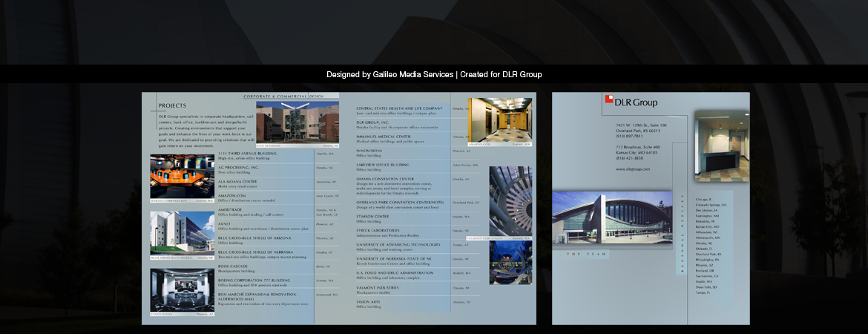Click the Amazon.com hallway photo
The height and width of the screenshot is (334, 868).
tap(500, 119)
